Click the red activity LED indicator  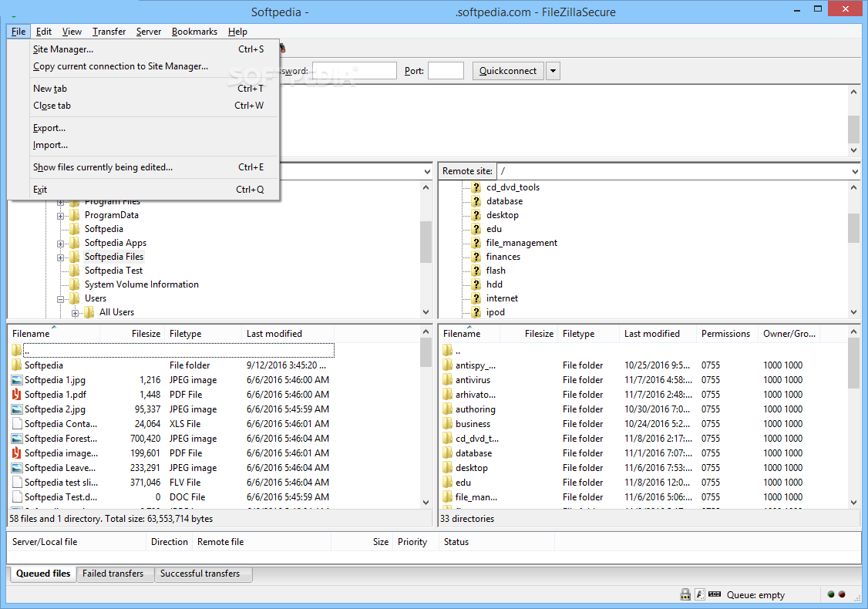pyautogui.click(x=842, y=594)
